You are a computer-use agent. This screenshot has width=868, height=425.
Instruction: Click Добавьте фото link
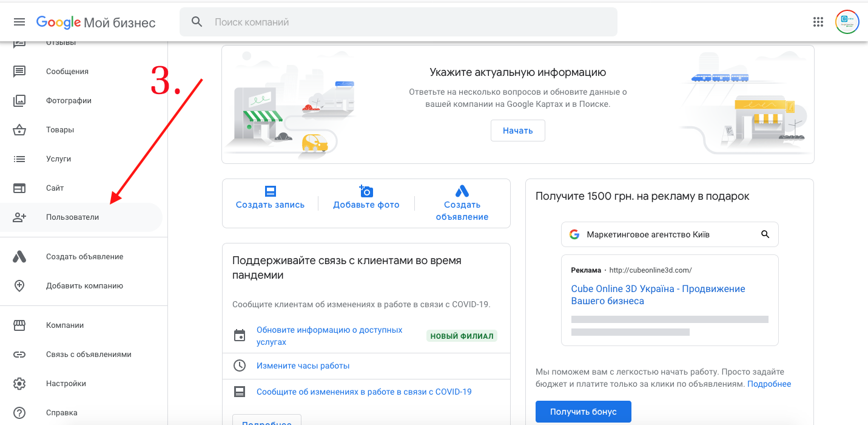[x=366, y=205]
